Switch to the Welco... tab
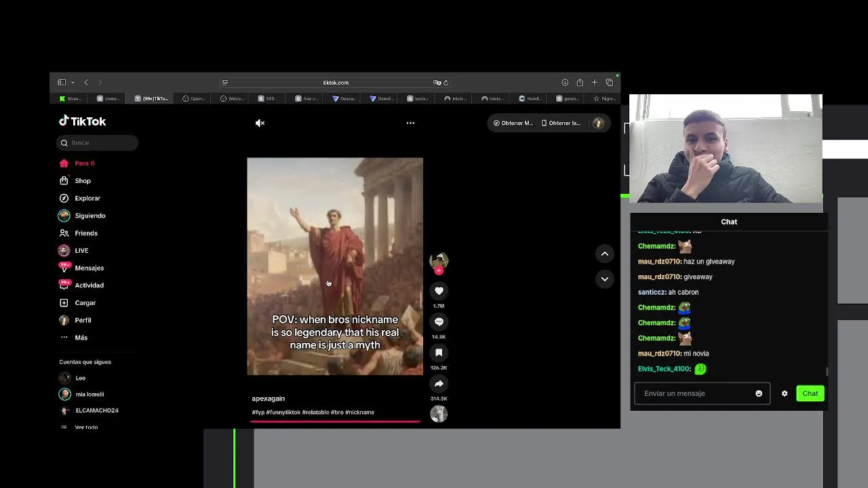Image resolution: width=868 pixels, height=488 pixels. tap(232, 98)
